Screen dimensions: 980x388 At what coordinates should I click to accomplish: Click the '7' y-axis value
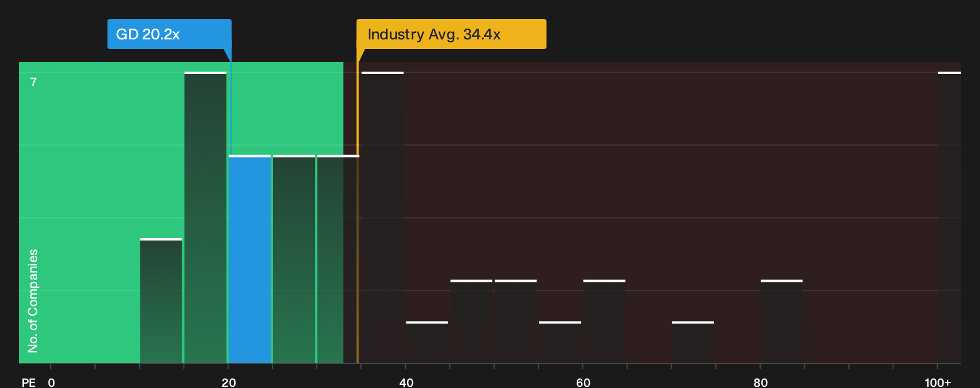33,82
